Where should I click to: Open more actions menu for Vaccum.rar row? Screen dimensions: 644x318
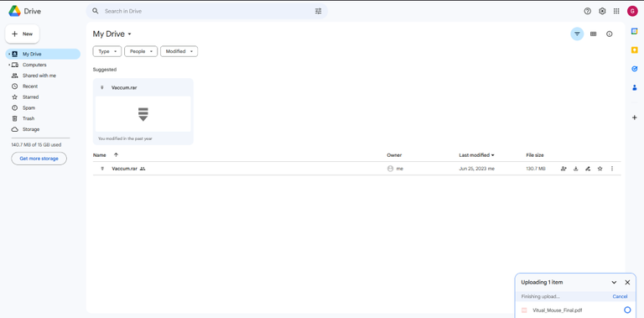pyautogui.click(x=612, y=169)
